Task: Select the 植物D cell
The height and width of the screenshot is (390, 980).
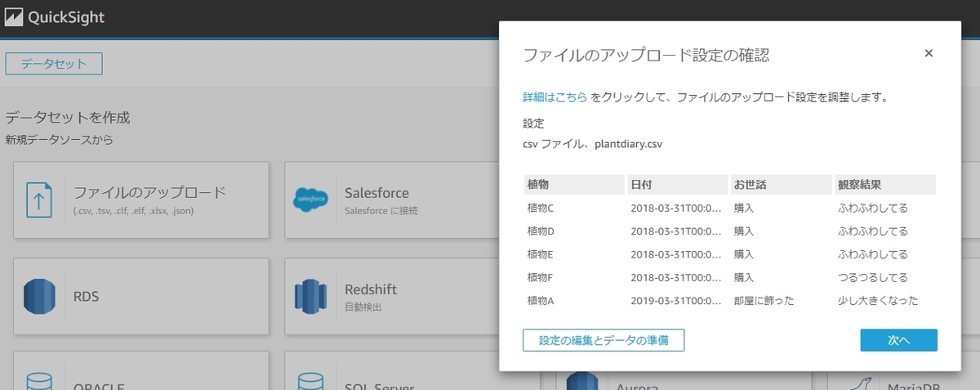Action: [541, 231]
